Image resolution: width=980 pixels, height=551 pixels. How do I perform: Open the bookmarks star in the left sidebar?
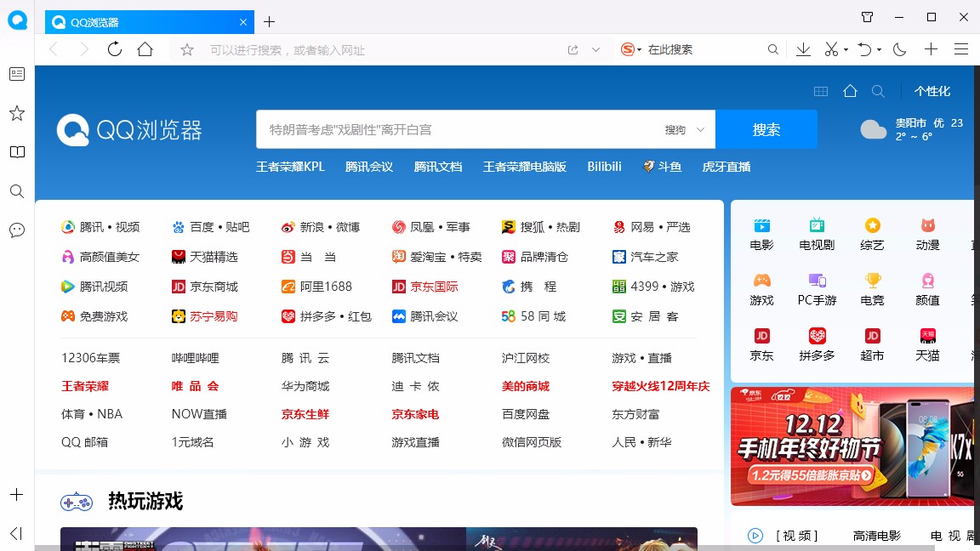pyautogui.click(x=16, y=113)
